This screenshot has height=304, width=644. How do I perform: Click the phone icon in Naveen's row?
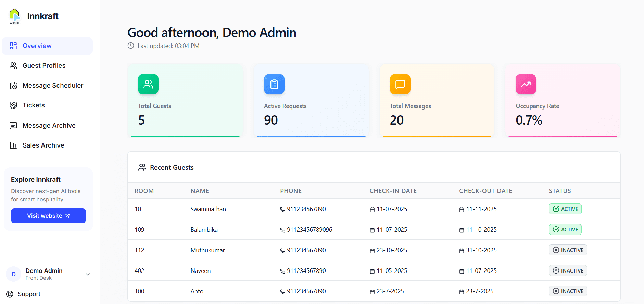282,271
